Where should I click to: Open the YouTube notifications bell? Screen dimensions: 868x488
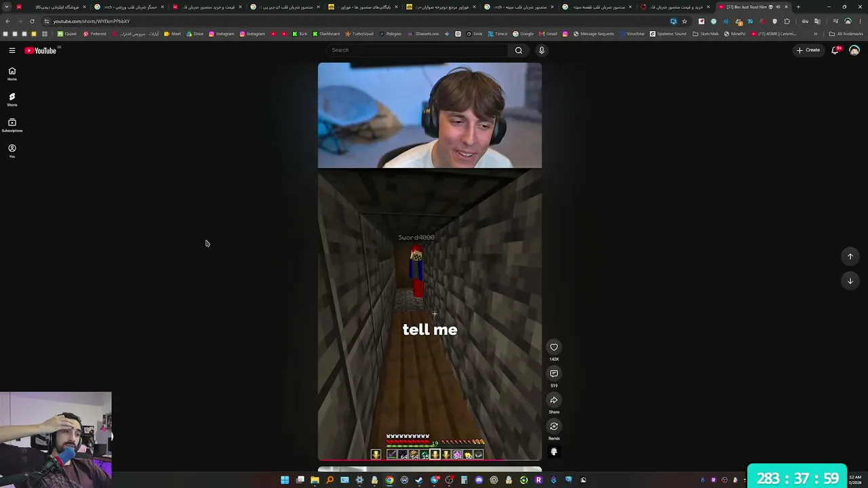835,50
